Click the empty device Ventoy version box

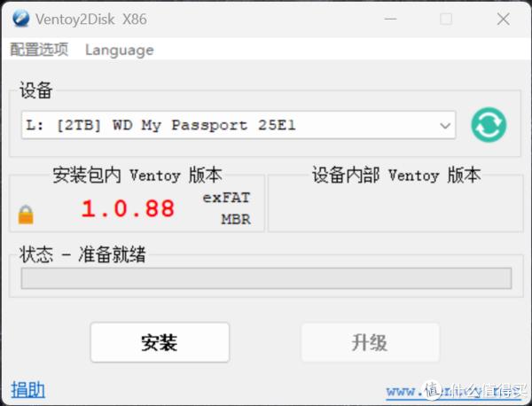click(395, 204)
